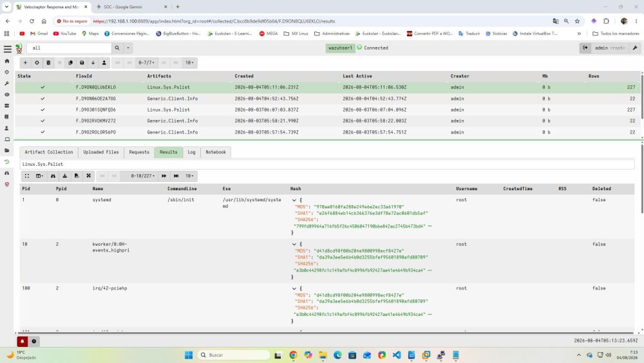Open the column selector dropdown in results toolbar
This screenshot has height=363, width=644.
(39, 176)
